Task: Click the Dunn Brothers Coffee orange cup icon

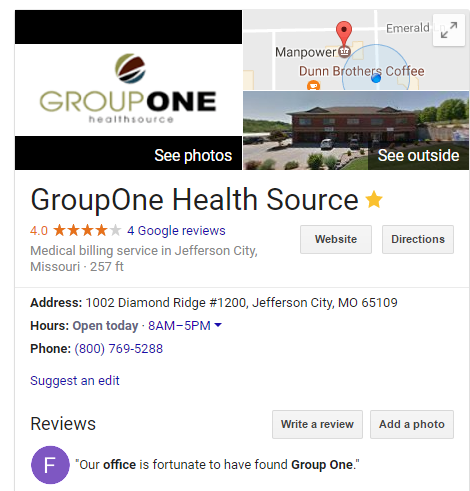Action: click(x=313, y=86)
